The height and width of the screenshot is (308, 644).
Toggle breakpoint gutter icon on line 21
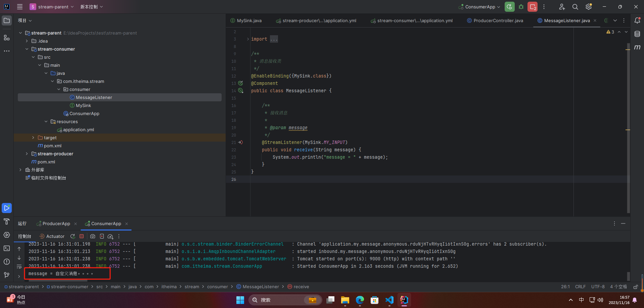click(240, 142)
